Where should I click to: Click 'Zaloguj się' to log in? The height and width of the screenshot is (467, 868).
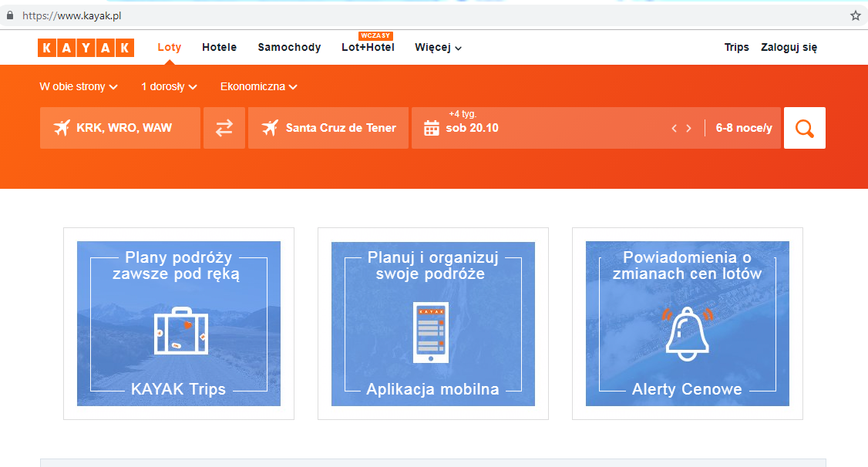coord(789,47)
